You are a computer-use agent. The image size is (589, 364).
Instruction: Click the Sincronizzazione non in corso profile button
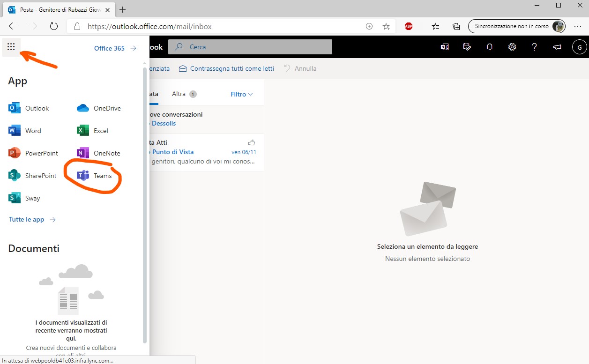tap(517, 26)
